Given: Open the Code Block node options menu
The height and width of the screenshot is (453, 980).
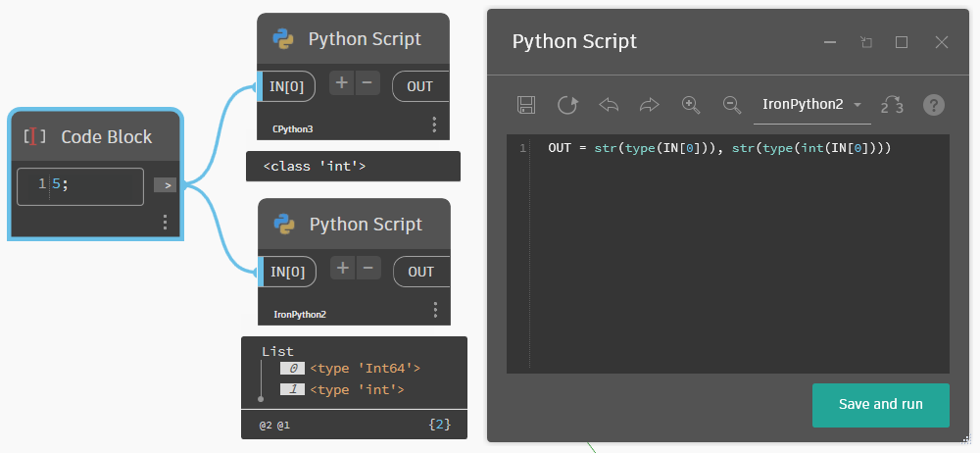Looking at the screenshot, I should (165, 223).
